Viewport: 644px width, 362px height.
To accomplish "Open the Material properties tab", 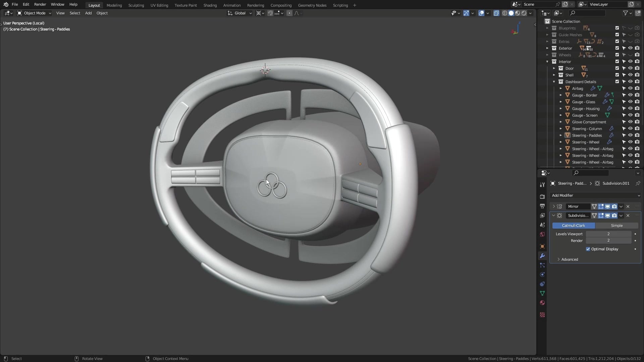I will click(542, 303).
